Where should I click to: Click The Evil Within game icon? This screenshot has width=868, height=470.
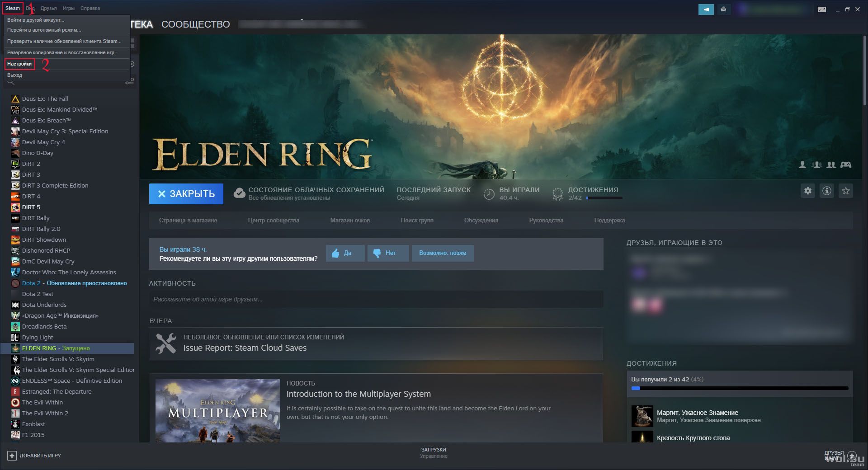coord(15,403)
